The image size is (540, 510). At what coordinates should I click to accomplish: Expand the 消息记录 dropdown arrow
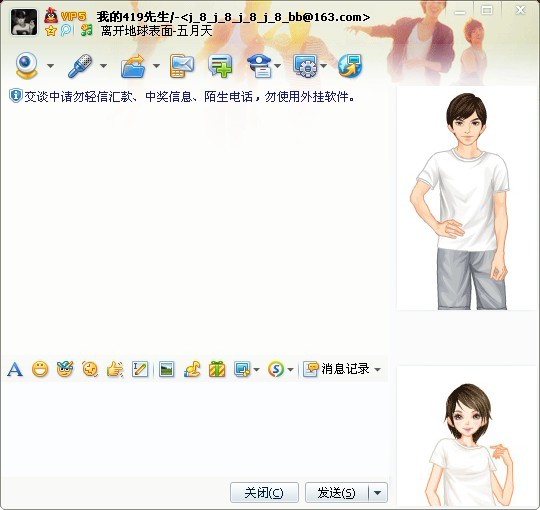(377, 370)
